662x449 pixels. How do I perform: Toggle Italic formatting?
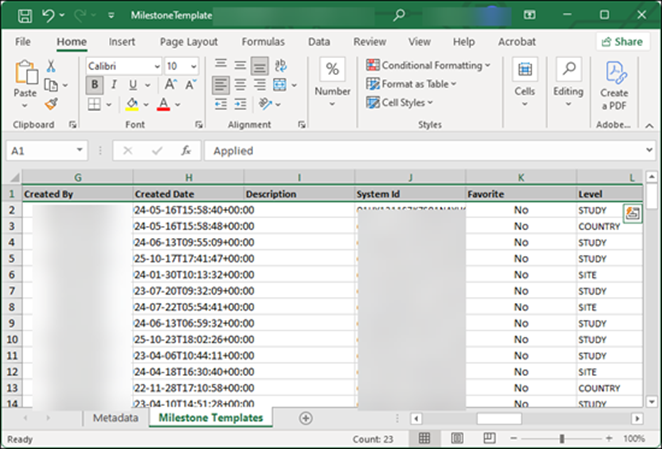[x=114, y=85]
